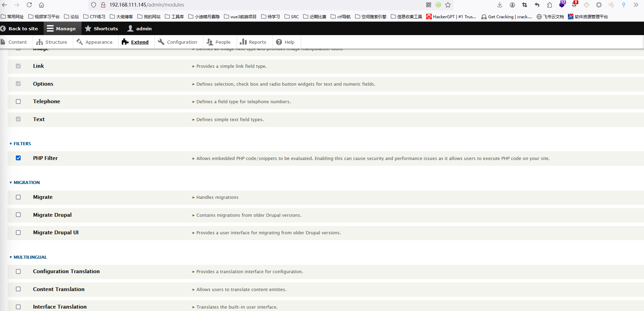Collapse the MIGRATION section
Image resolution: width=644 pixels, height=311 pixels.
[x=26, y=183]
